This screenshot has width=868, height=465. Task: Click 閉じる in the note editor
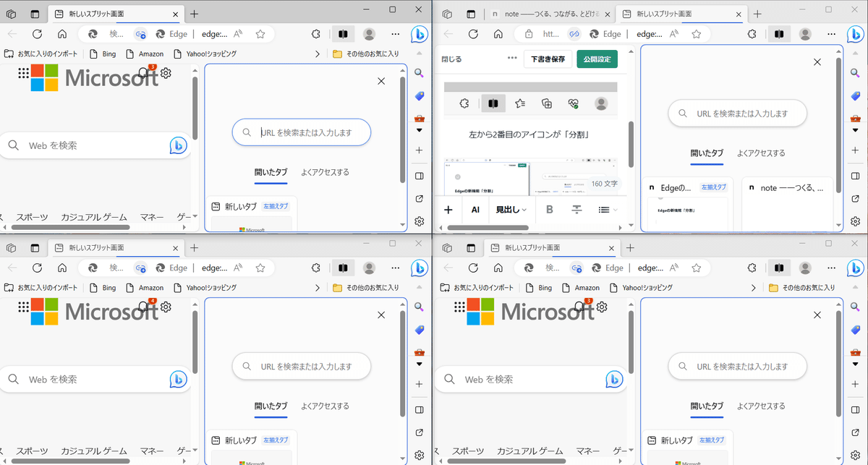451,59
